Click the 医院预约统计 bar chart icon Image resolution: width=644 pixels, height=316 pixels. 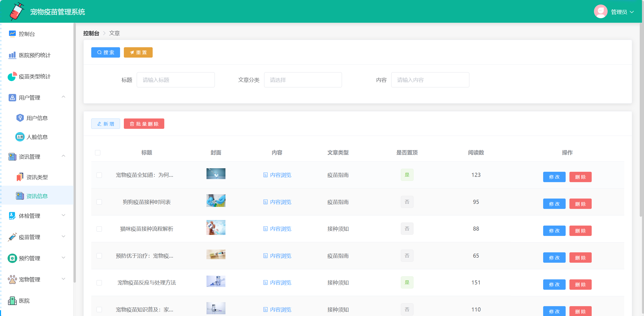pyautogui.click(x=12, y=55)
